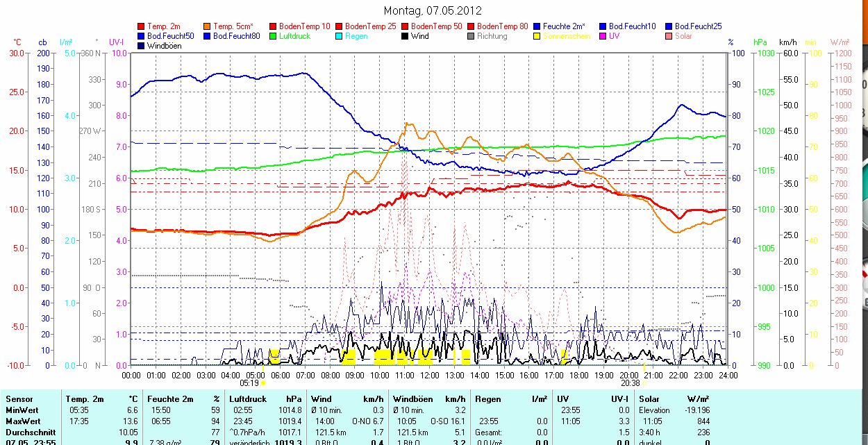Viewport: 868px width, 445px height.
Task: Click the BodenTemp 80 legend swatch
Action: pos(471,26)
